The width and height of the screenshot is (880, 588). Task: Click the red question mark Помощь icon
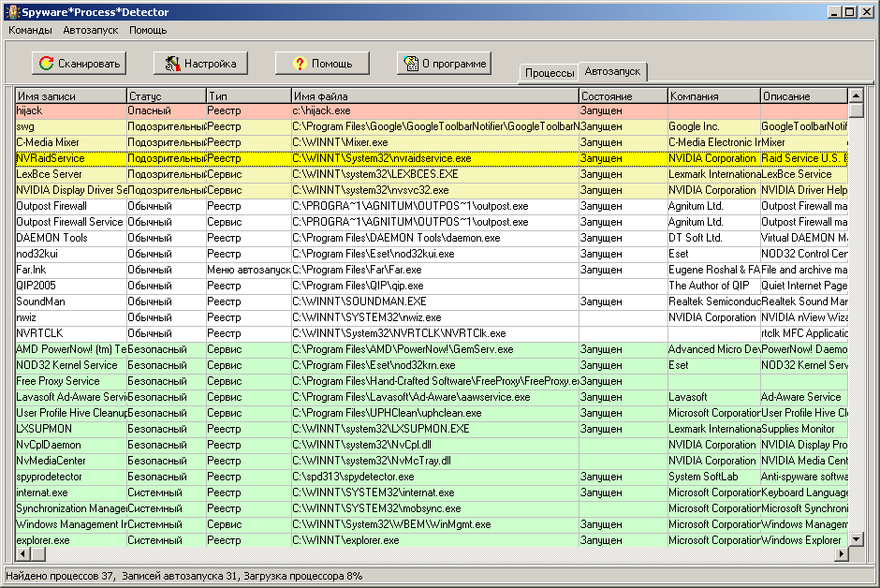click(x=300, y=64)
